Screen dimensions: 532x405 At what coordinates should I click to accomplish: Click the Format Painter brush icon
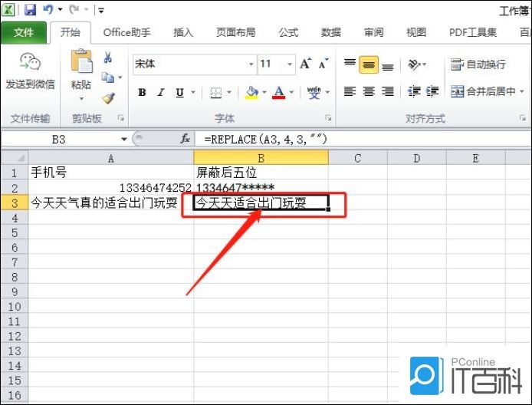109,98
